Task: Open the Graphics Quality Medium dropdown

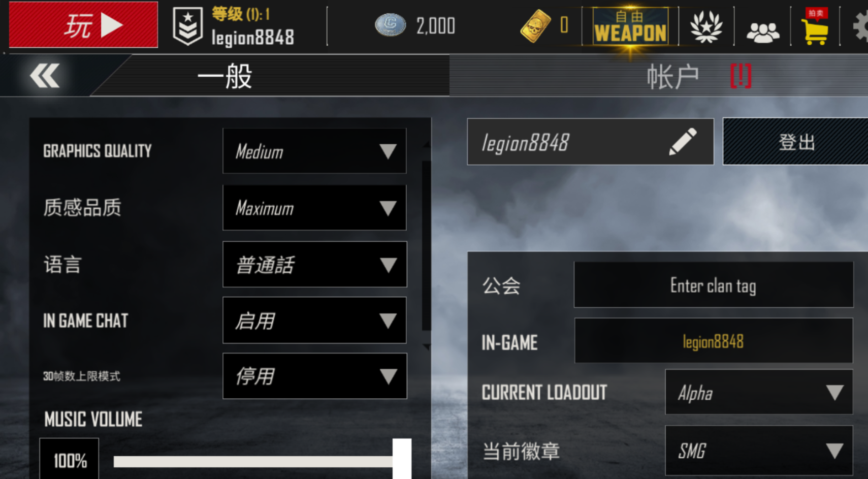Action: (x=314, y=151)
